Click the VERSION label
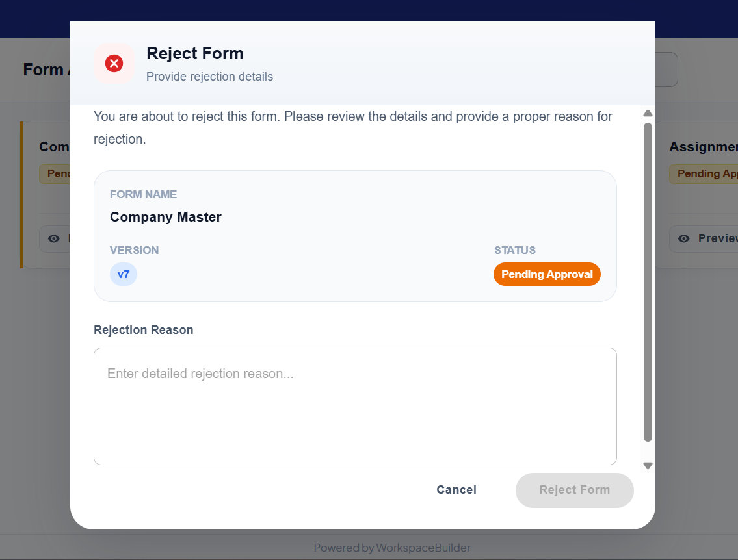 point(134,250)
